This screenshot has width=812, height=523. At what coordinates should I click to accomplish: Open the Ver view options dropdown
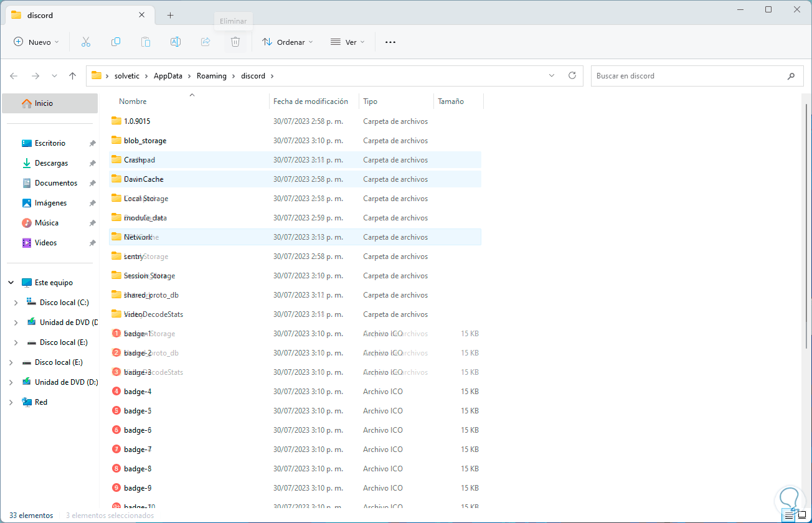347,42
